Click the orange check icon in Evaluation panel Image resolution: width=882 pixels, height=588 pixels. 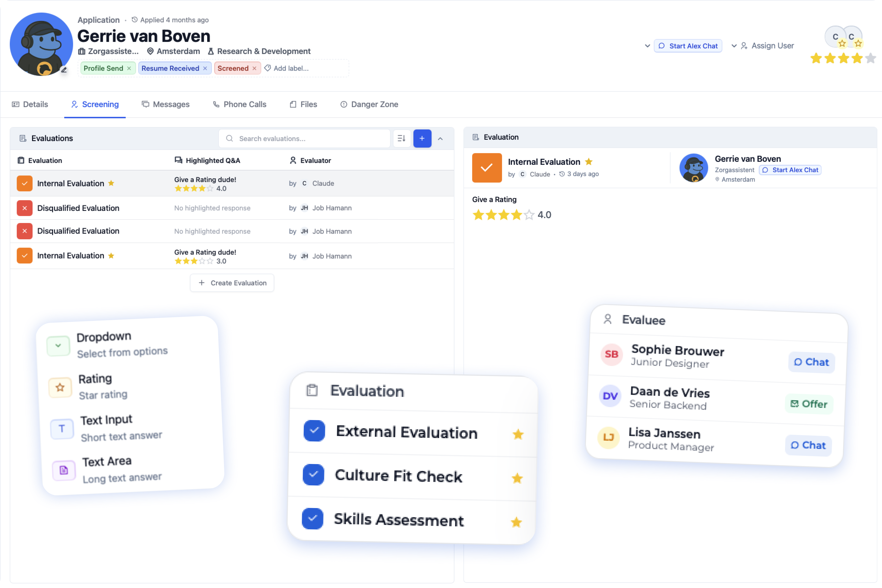pos(486,168)
